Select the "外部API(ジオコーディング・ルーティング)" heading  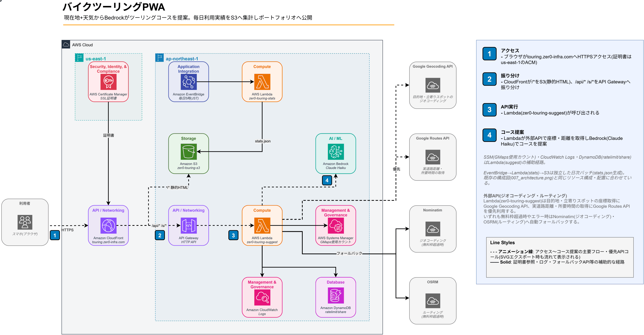pyautogui.click(x=525, y=196)
